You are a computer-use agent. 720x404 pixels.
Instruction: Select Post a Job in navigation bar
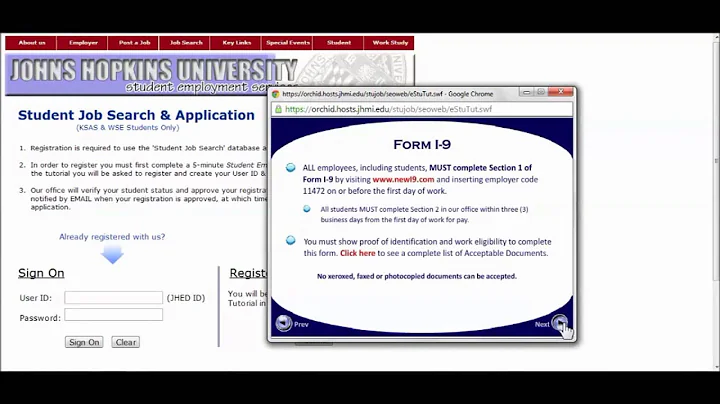click(134, 43)
